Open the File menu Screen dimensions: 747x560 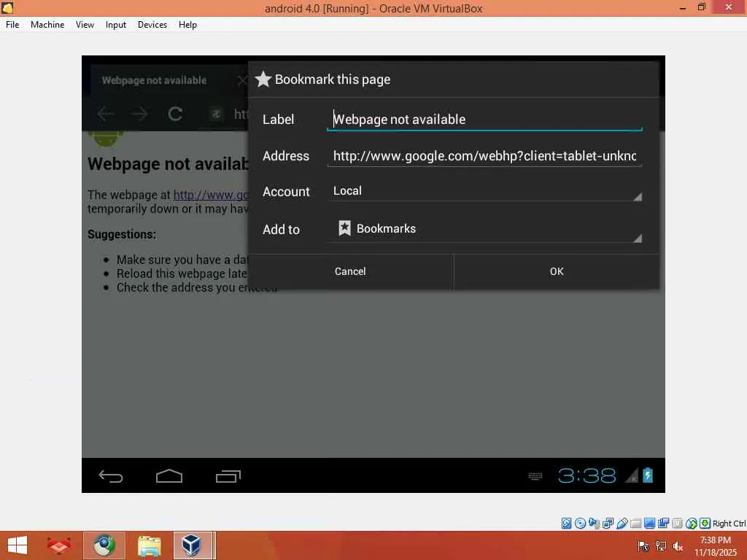tap(12, 25)
